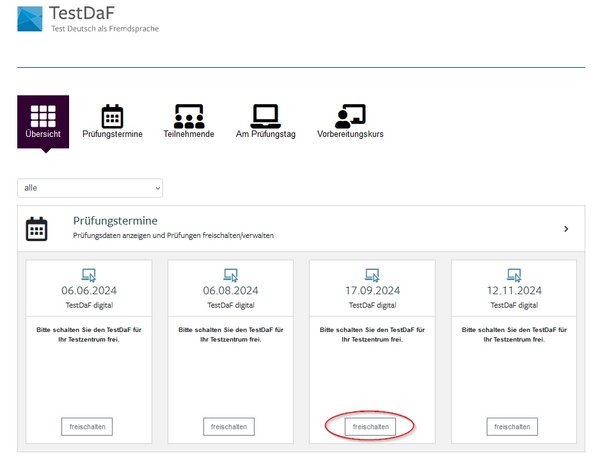
Task: Click freischalten for the 12.11.2024 exam
Action: (x=512, y=427)
